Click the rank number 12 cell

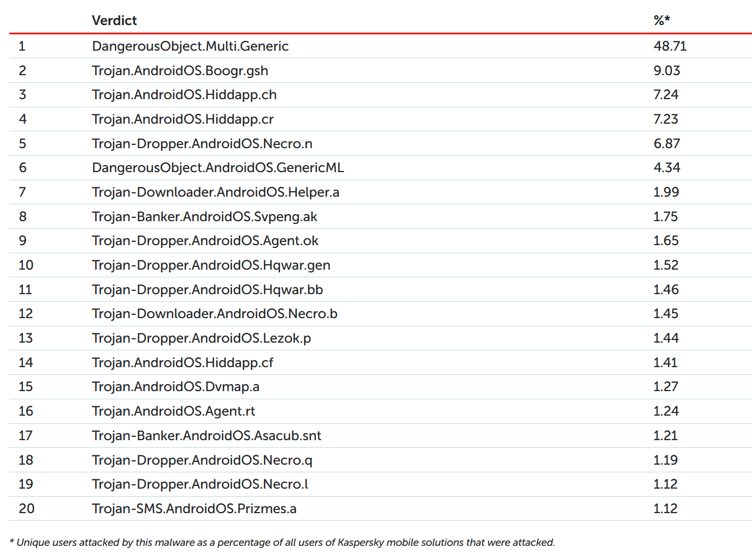tap(26, 314)
